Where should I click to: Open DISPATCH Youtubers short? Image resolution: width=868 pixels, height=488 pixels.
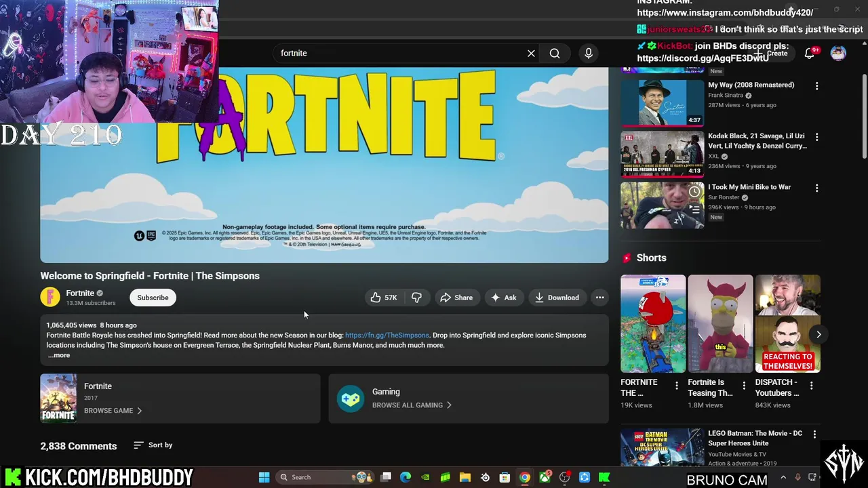tap(788, 323)
